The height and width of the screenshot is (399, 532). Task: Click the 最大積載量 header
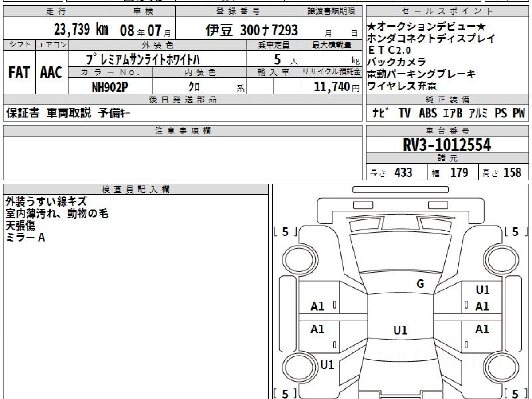coord(332,45)
